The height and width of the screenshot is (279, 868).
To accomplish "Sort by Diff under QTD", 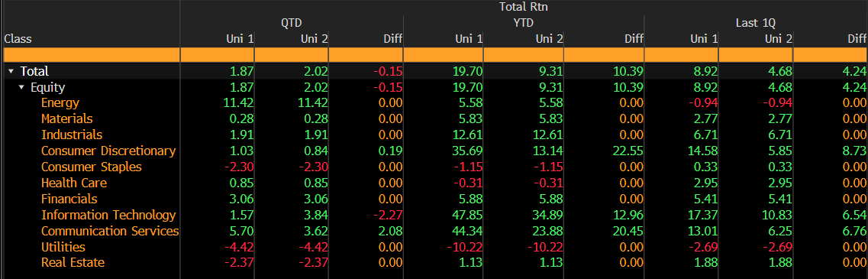I will 392,39.
